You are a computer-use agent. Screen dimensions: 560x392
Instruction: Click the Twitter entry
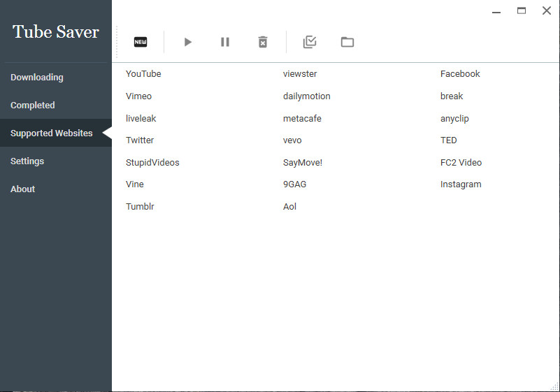click(140, 140)
